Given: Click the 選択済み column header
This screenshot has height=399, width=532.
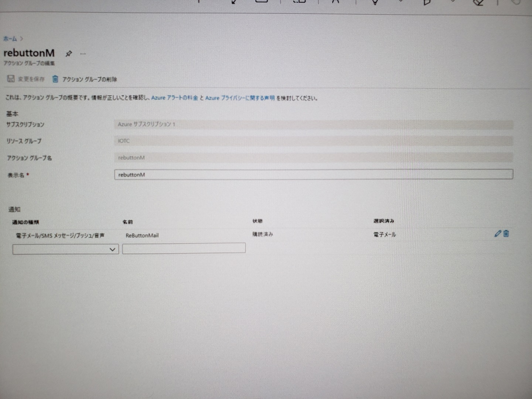Looking at the screenshot, I should point(384,221).
